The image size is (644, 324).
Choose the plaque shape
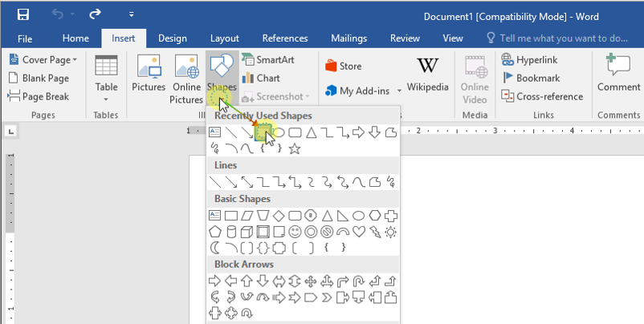pyautogui.click(x=279, y=248)
